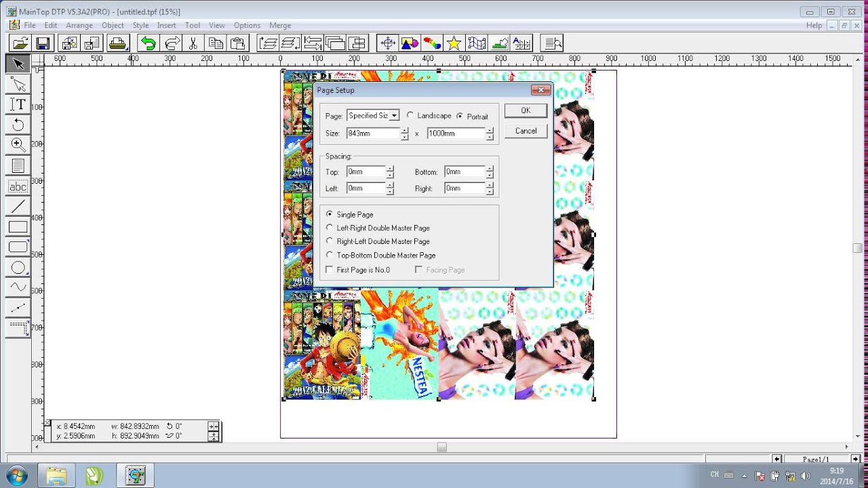The image size is (868, 488).
Task: Select the node edit arrow tool
Action: [18, 85]
